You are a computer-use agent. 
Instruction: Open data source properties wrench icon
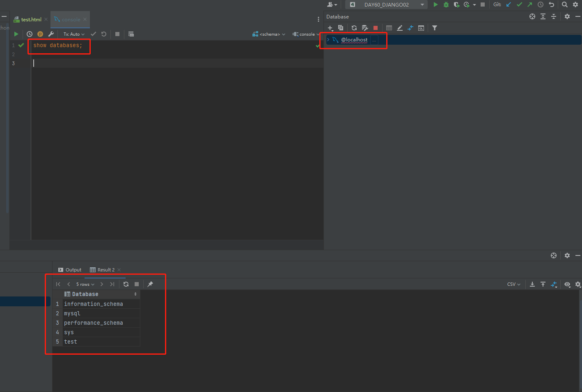click(x=365, y=28)
